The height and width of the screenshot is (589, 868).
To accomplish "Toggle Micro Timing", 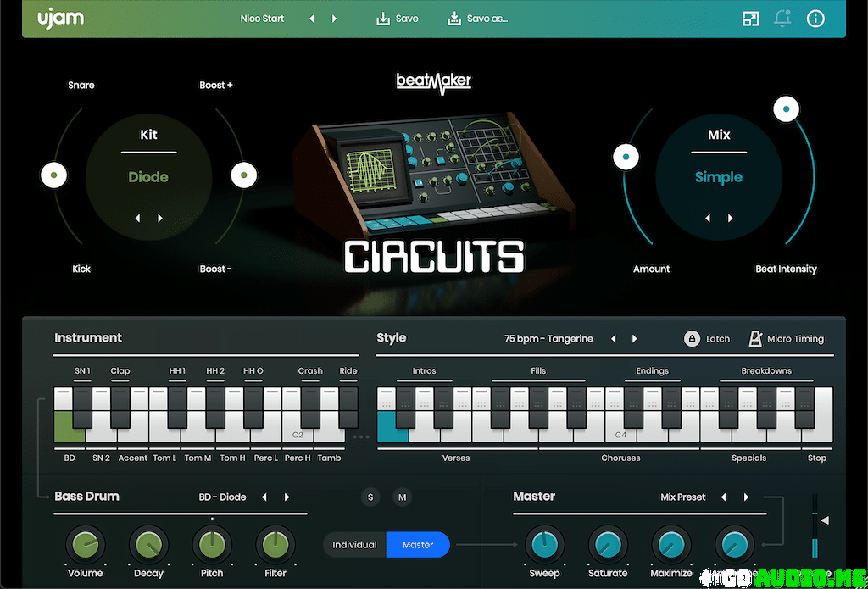I will coord(786,339).
